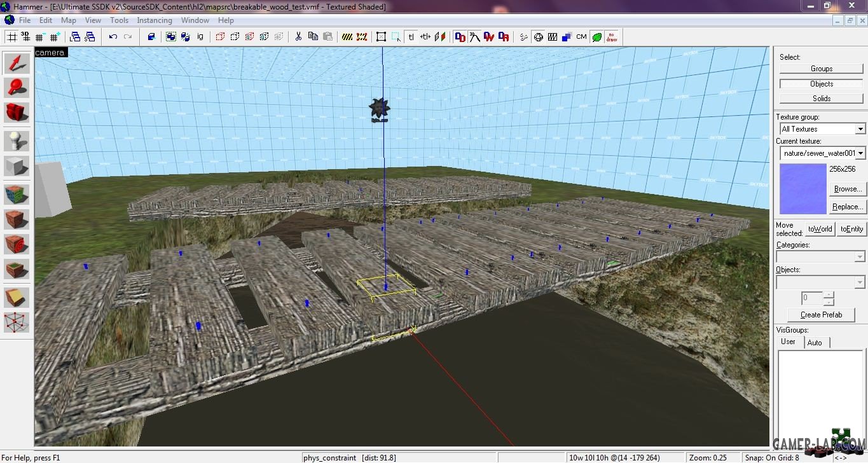Carve with the selected brush
This screenshot has height=463, width=868.
[151, 37]
